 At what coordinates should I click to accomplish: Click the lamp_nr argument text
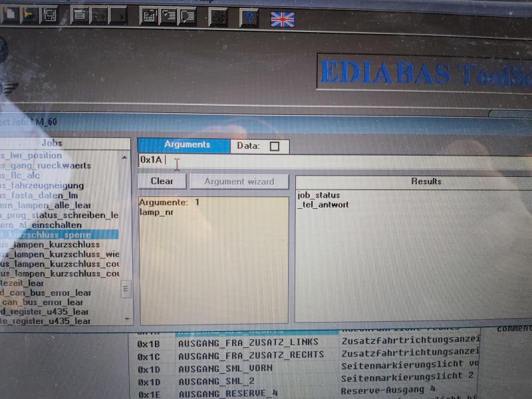(156, 212)
